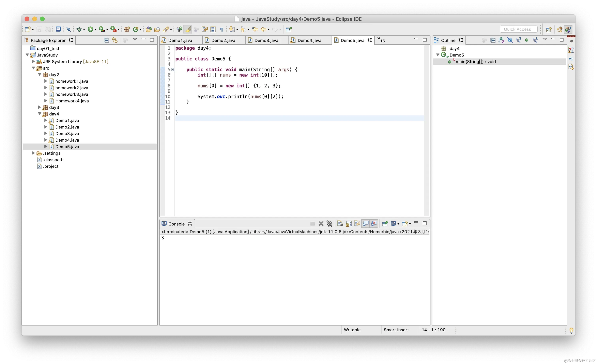
Task: Switch to the Demo3.java editor tab
Action: pos(266,40)
